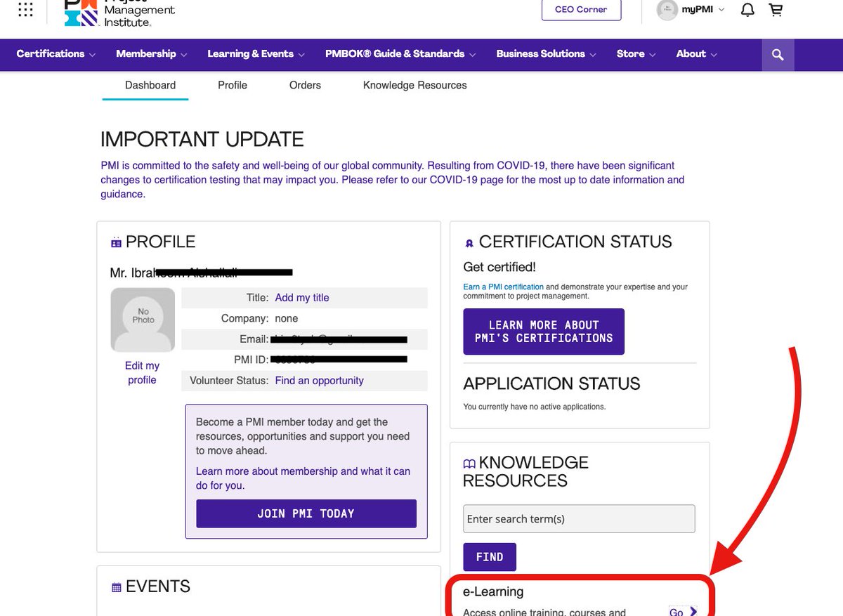Open the notifications bell
843x616 pixels.
pos(748,10)
